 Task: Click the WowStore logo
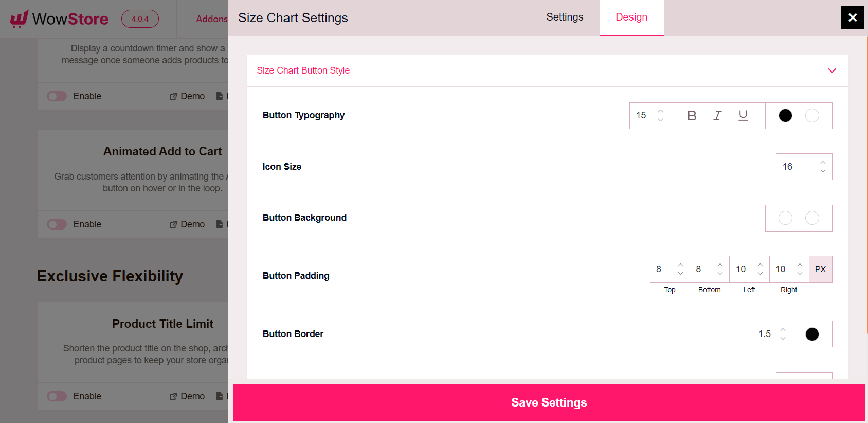point(59,19)
